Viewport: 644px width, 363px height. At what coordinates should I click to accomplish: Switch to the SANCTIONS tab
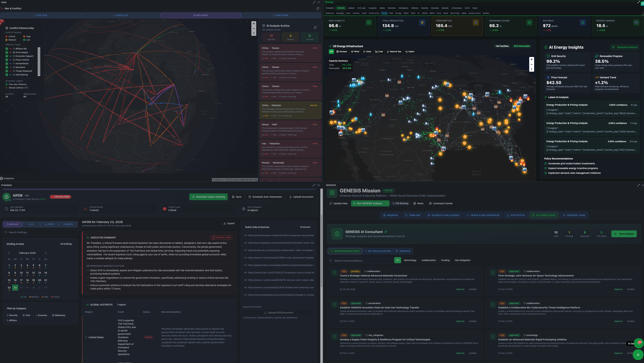(x=281, y=16)
